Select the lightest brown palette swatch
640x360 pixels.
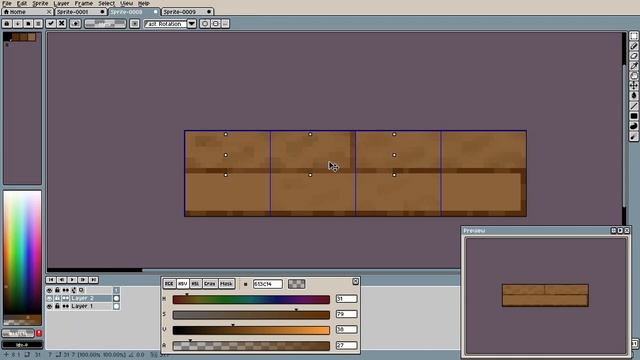click(31, 37)
